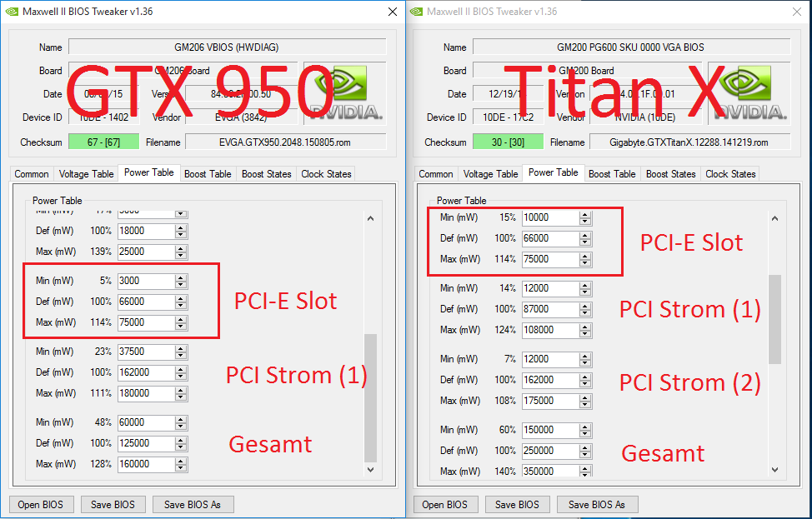Click Open BIOS in the GM206 window
This screenshot has height=519, width=812.
(41, 505)
